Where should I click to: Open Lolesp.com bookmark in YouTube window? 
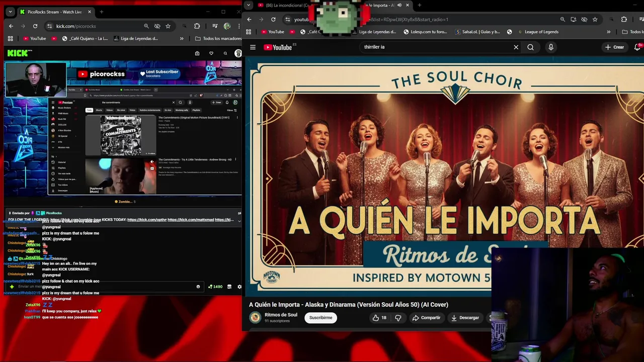pyautogui.click(x=425, y=32)
